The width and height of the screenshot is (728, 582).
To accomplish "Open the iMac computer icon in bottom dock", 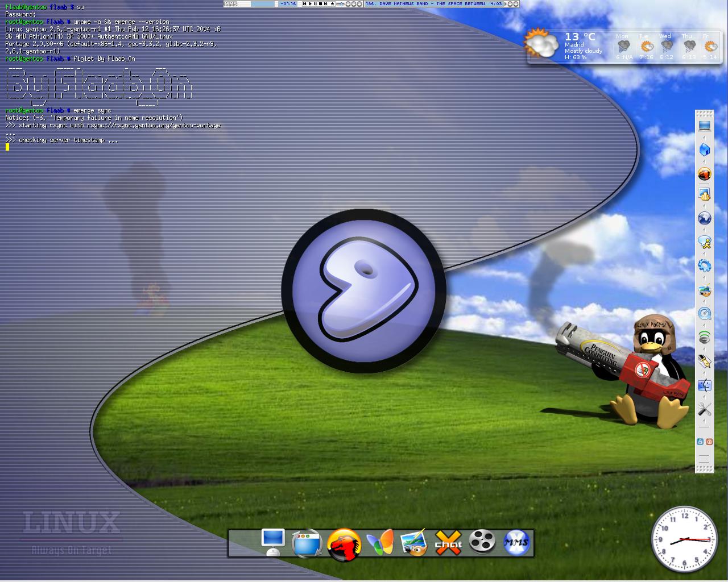I will pyautogui.click(x=272, y=543).
